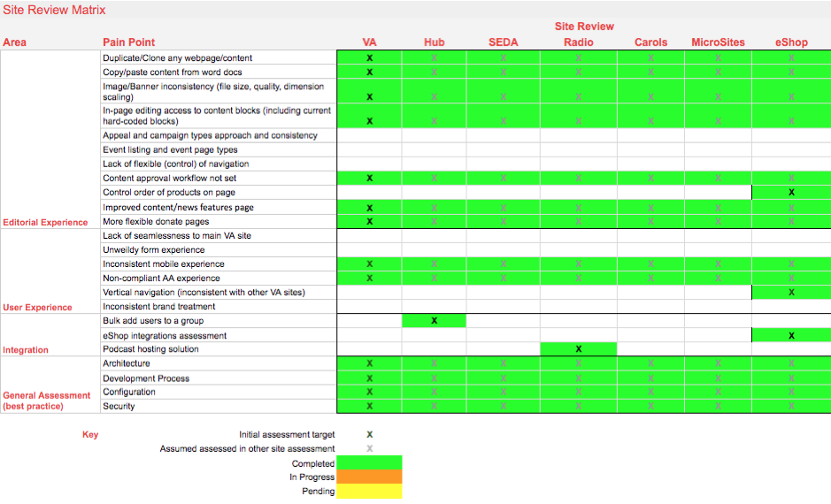Click the orange In Progress key swatch
Viewport: 831px width, 504px height.
click(x=369, y=477)
